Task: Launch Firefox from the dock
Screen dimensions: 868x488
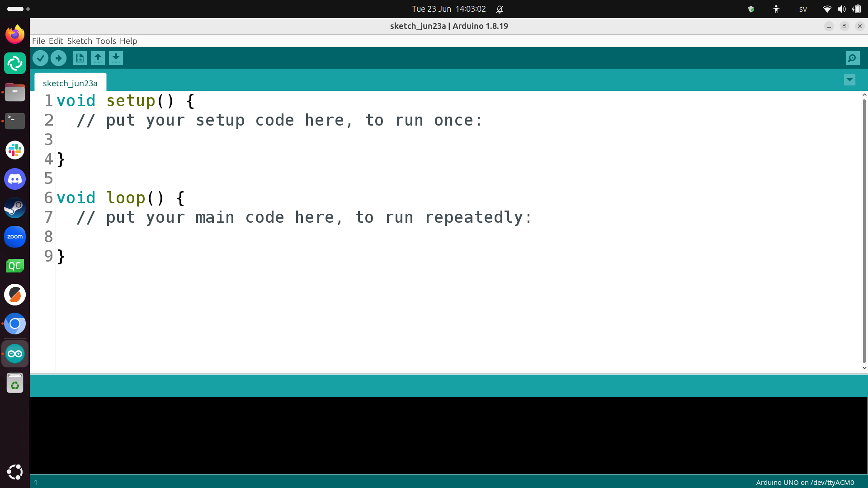Action: point(15,34)
